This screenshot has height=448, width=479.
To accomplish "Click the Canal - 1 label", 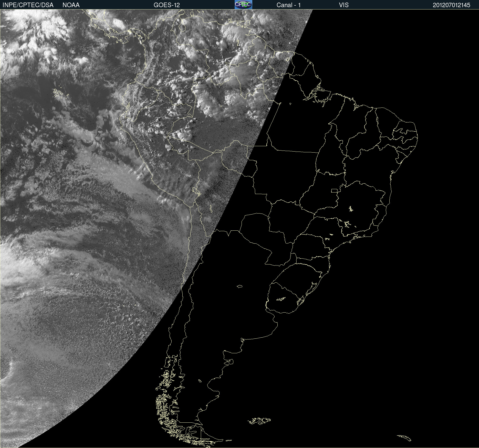I will click(x=289, y=5).
